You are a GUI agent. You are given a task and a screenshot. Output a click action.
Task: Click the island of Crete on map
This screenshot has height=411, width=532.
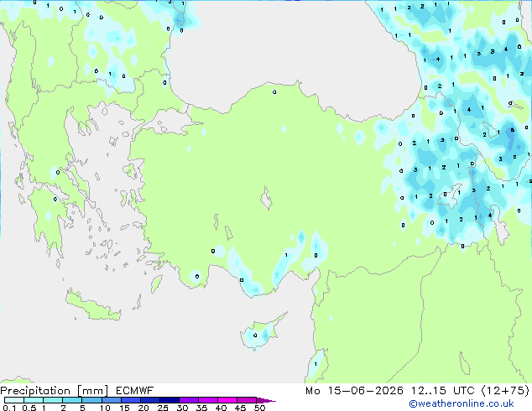coord(92,307)
